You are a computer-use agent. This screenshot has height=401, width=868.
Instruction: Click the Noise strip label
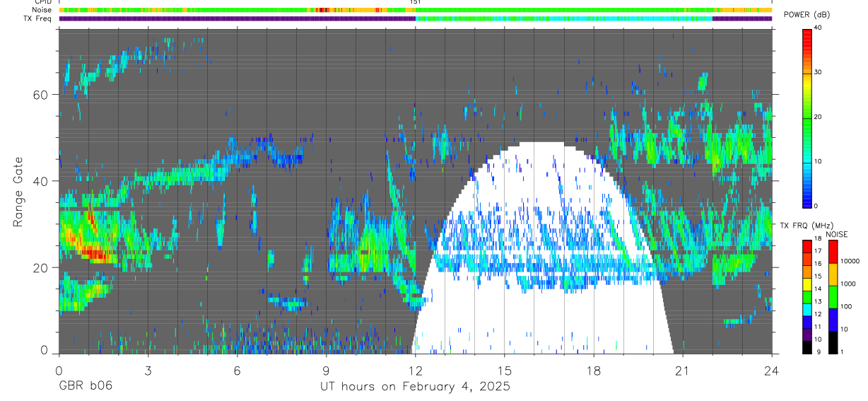[x=42, y=11]
